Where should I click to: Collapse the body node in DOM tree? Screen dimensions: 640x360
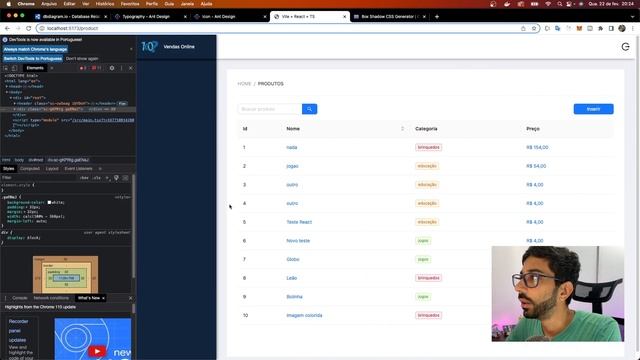pyautogui.click(x=7, y=92)
